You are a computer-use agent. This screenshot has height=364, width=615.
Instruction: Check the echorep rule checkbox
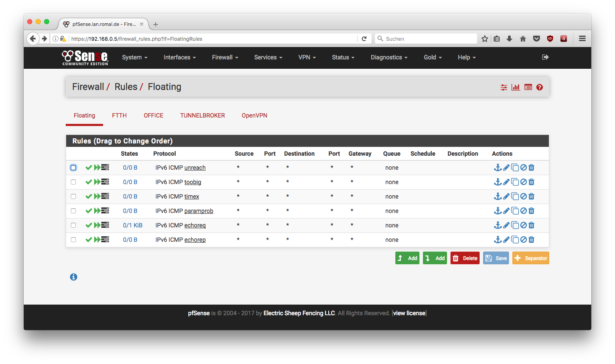pos(73,240)
